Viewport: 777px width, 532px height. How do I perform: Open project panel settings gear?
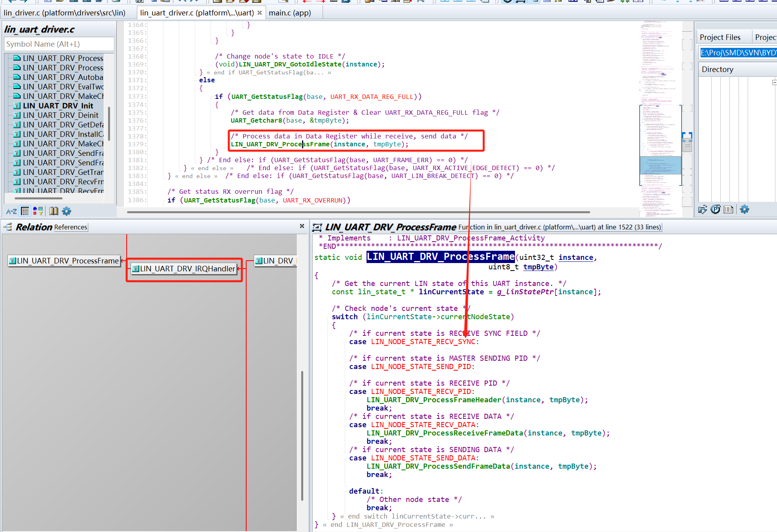pos(745,210)
